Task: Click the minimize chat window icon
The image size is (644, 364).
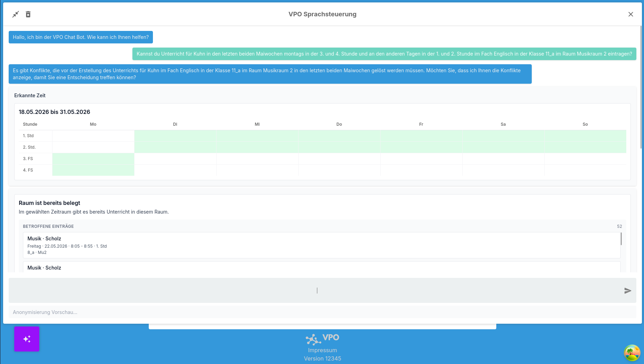Action: point(16,14)
